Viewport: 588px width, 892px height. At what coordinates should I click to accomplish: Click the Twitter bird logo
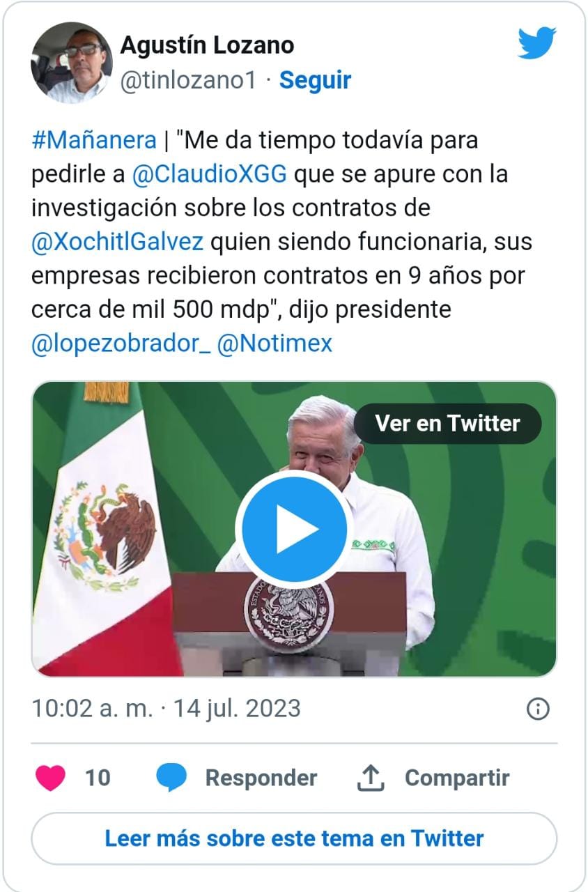pyautogui.click(x=536, y=43)
